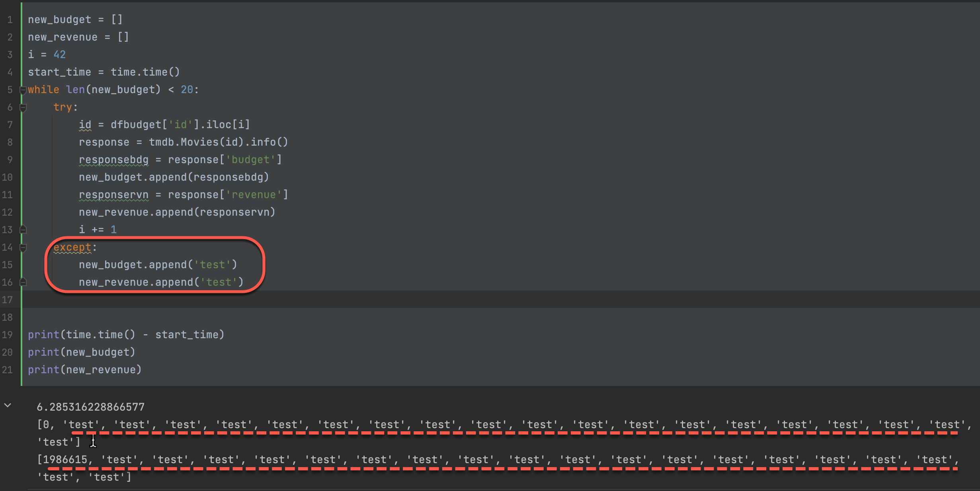980x491 pixels.
Task: Click the fold end marker at line 13
Action: [23, 230]
